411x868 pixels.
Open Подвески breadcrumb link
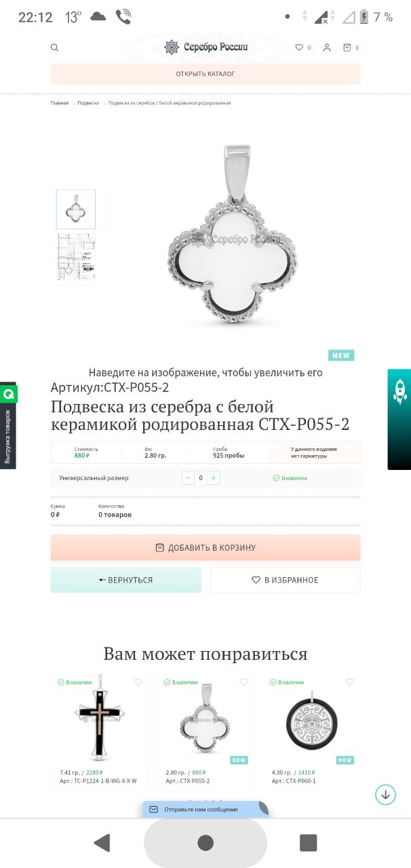[x=88, y=103]
